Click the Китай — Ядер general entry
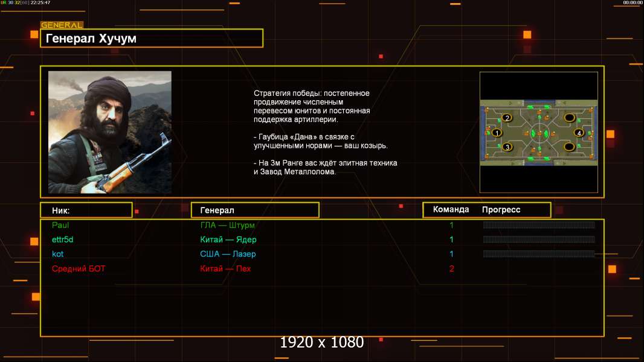The height and width of the screenshot is (362, 644). pos(228,240)
